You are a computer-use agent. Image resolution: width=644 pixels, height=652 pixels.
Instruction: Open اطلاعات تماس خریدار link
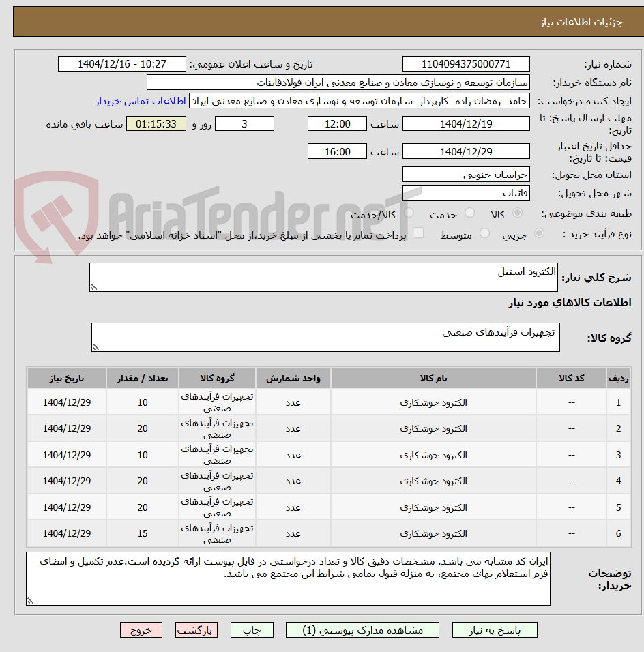[141, 101]
